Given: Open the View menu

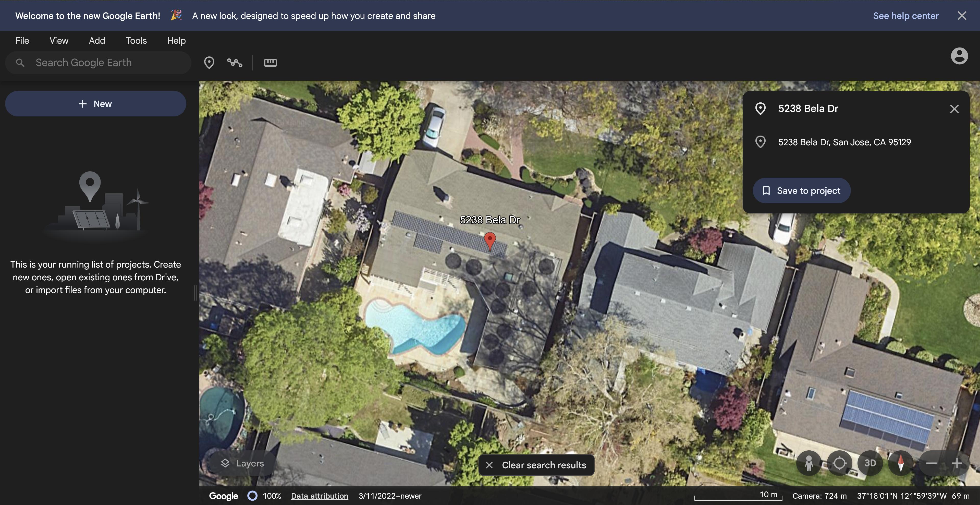Looking at the screenshot, I should point(59,40).
